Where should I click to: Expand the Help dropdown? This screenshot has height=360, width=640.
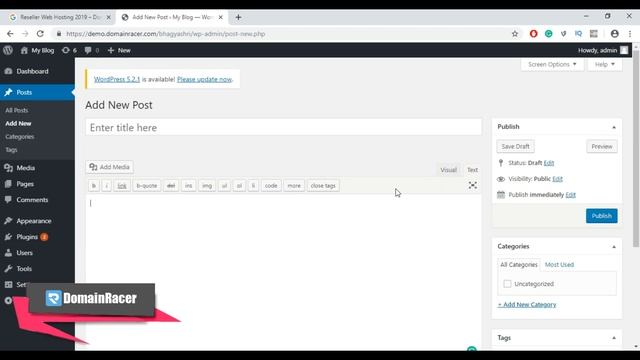tap(604, 64)
